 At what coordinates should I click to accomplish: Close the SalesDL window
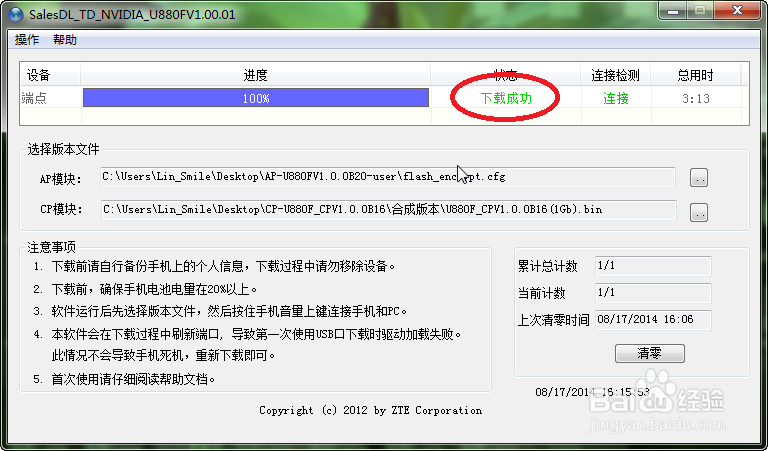point(737,11)
